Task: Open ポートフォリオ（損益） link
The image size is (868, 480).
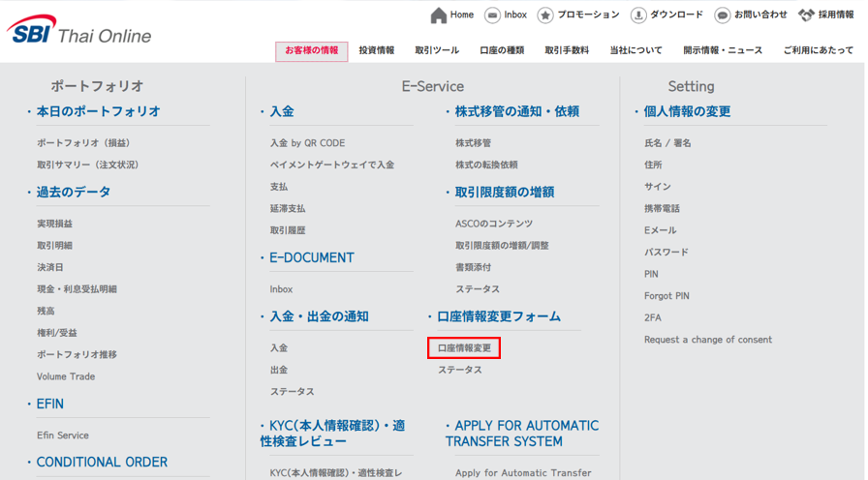Action: tap(83, 142)
